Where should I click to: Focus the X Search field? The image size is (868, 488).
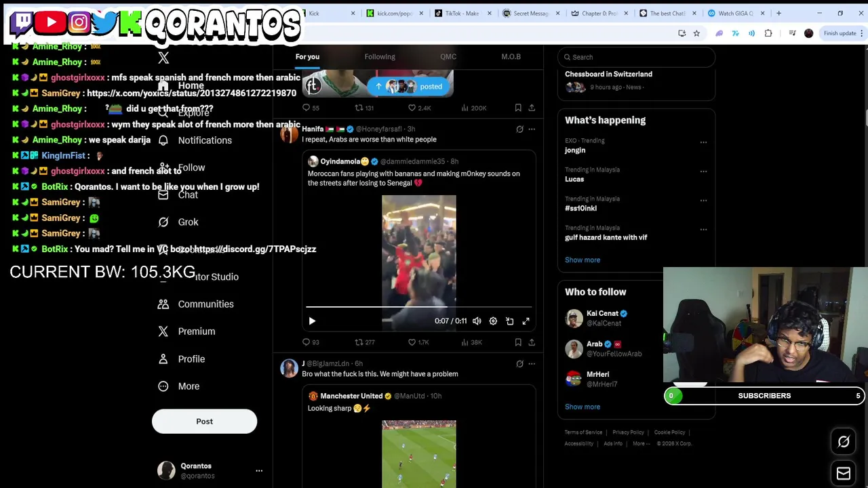point(636,57)
